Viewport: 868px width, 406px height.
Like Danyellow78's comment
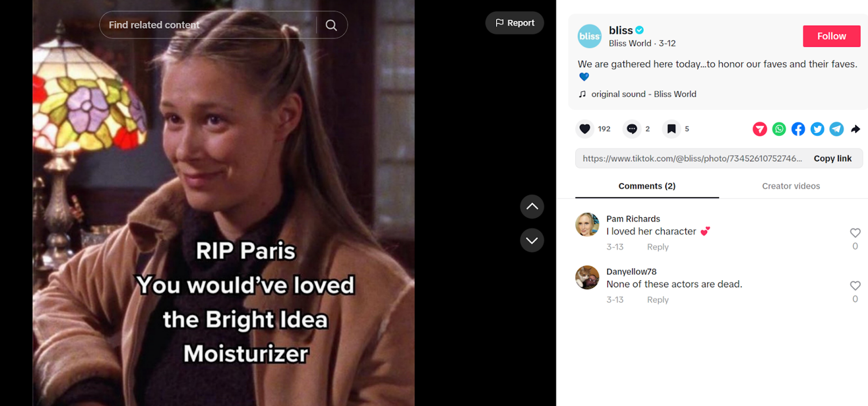tap(855, 286)
